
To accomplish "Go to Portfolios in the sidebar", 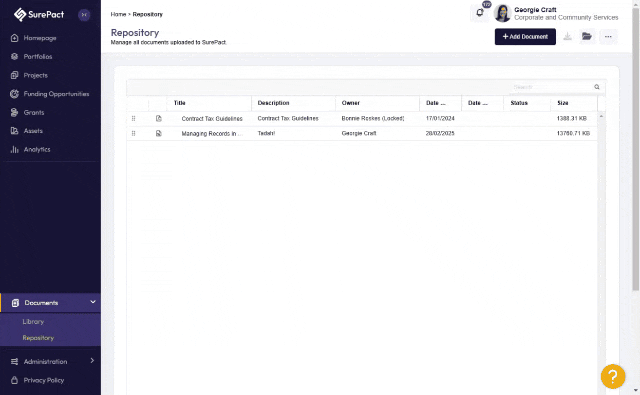I will [38, 57].
